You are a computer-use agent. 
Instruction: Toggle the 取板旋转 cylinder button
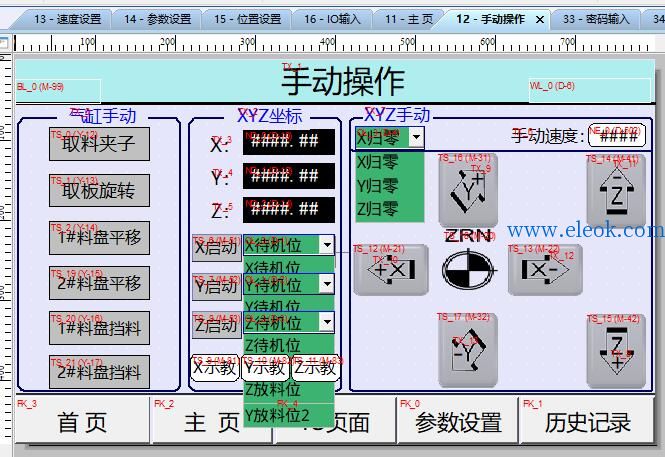click(99, 190)
